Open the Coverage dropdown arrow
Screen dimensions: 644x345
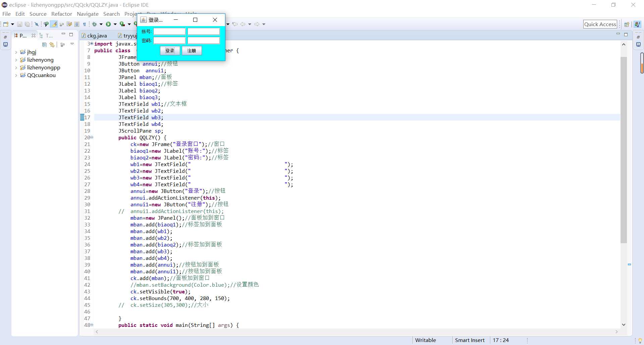pyautogui.click(x=129, y=24)
